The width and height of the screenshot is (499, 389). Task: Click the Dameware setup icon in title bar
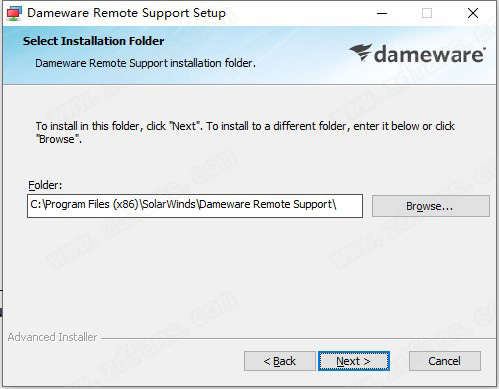[14, 13]
